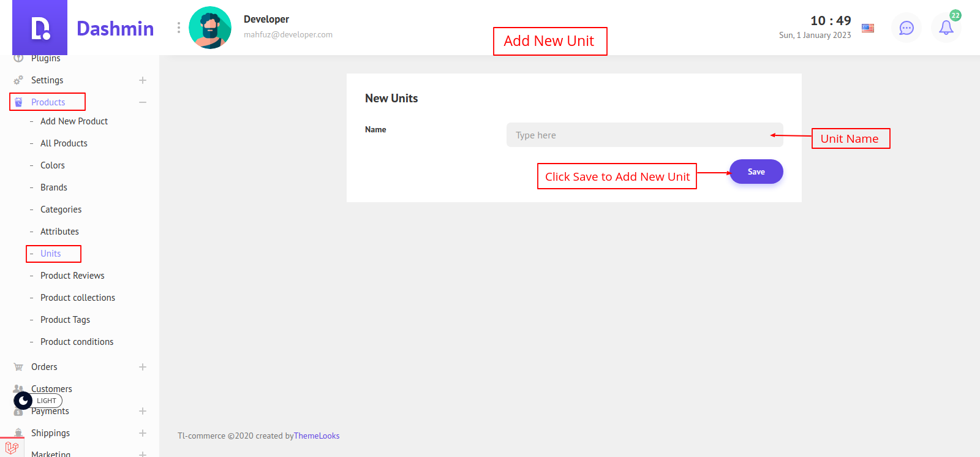Click the developer profile avatar

point(210,28)
